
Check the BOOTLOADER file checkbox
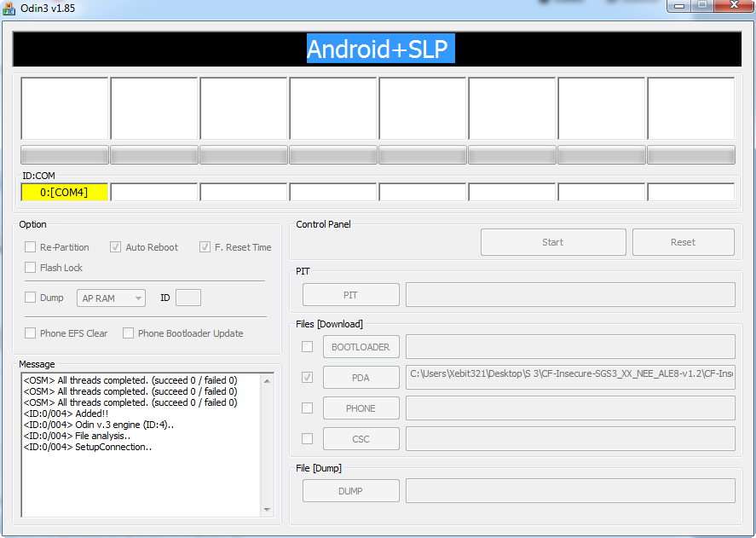click(x=307, y=346)
